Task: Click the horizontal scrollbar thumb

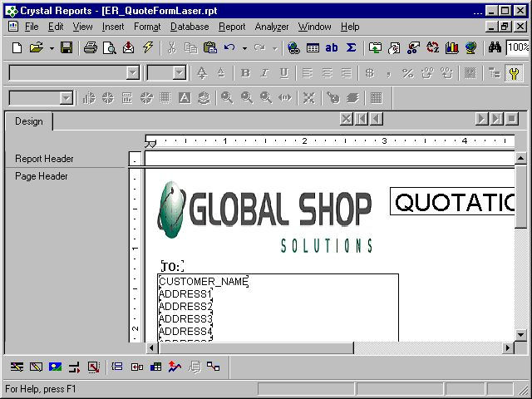Action: pos(256,347)
